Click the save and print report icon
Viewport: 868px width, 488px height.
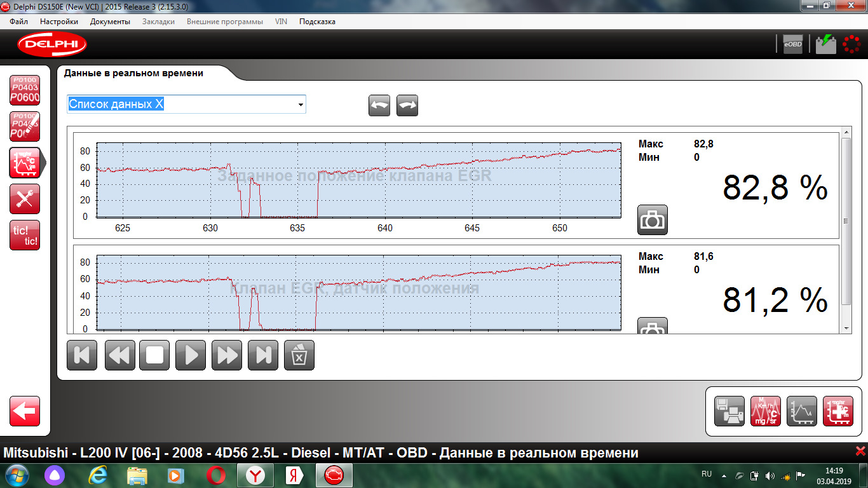pos(729,410)
